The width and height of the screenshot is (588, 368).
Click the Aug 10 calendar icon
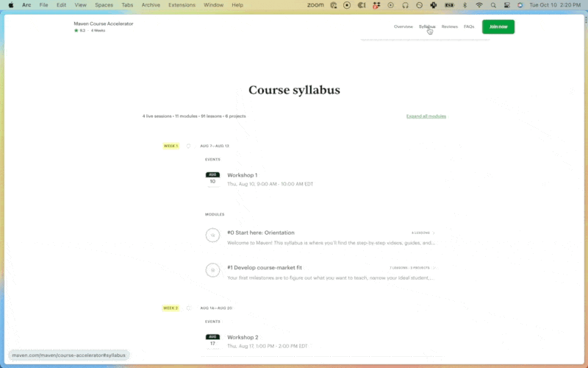point(212,179)
